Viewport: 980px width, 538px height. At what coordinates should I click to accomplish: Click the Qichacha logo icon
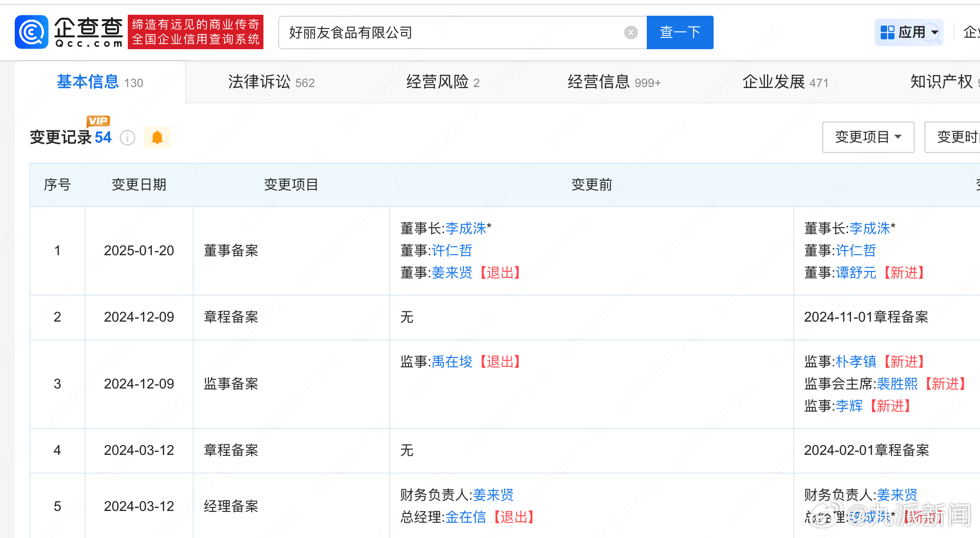click(31, 32)
